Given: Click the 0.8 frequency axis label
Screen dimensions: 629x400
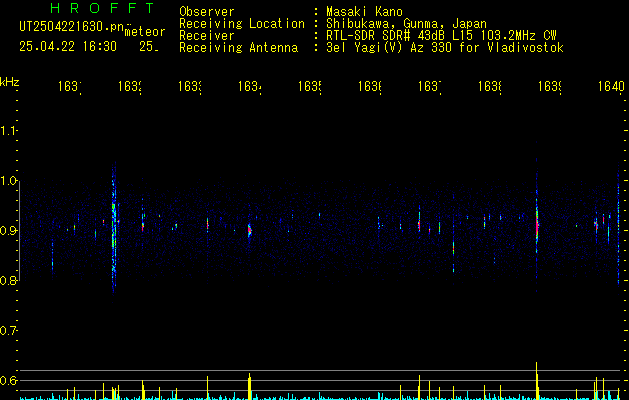Looking at the screenshot, I should [8, 280].
